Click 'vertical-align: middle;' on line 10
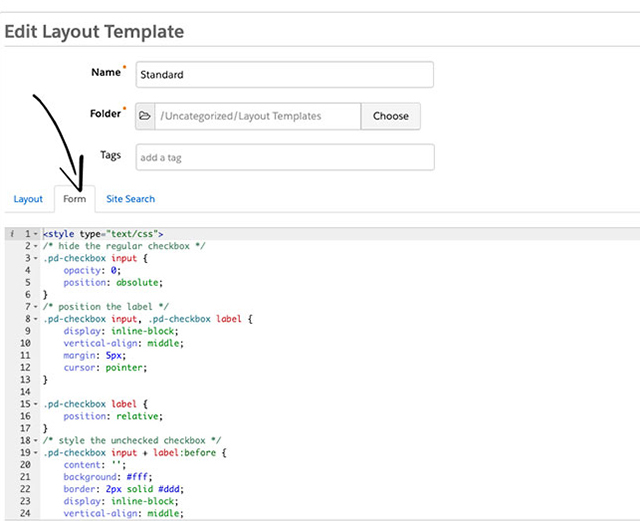Screen dimensions: 640x521 pos(124,343)
